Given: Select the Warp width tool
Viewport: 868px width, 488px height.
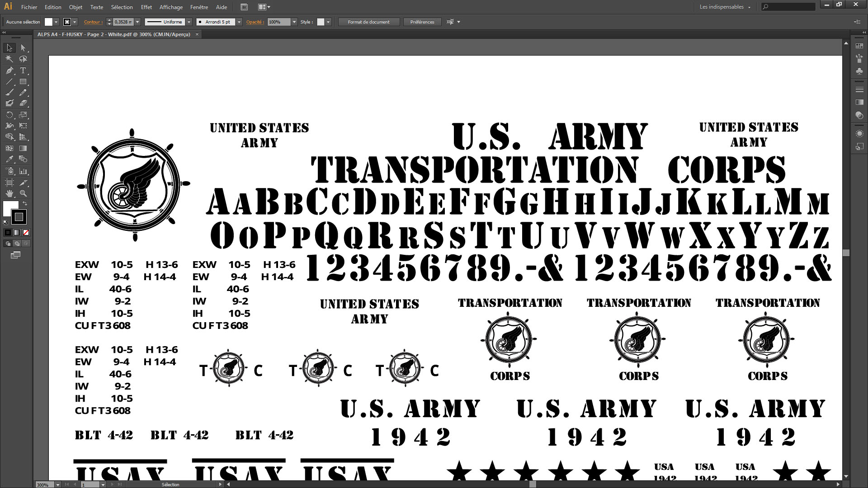Looking at the screenshot, I should (9, 126).
